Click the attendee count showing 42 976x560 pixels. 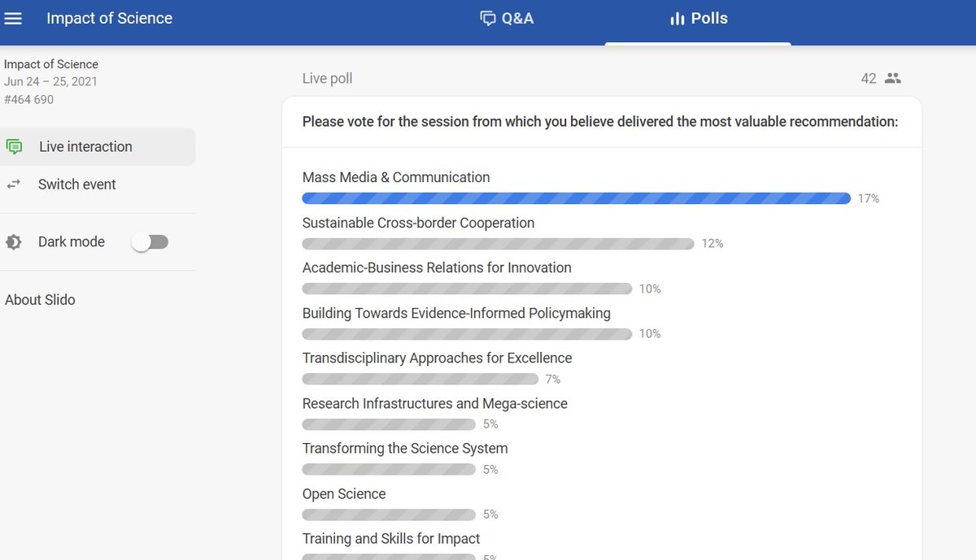pos(868,78)
